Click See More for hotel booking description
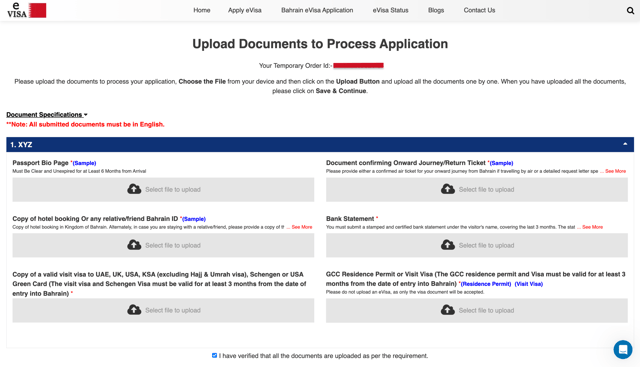The image size is (640, 367). (x=302, y=227)
